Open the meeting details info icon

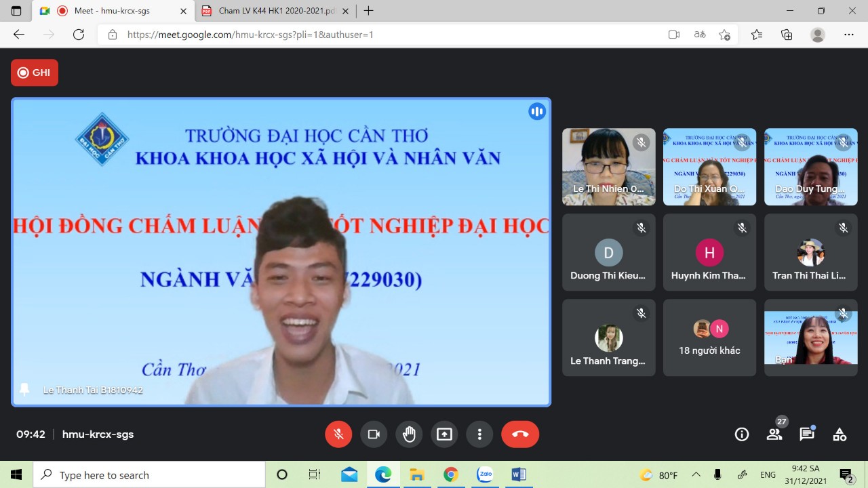742,434
